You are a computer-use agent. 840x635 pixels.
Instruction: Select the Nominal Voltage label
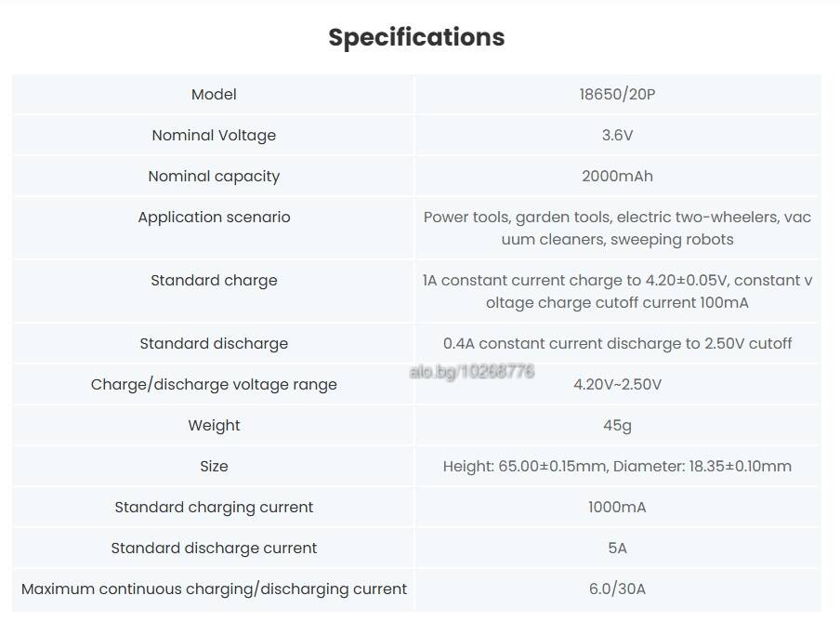214,135
